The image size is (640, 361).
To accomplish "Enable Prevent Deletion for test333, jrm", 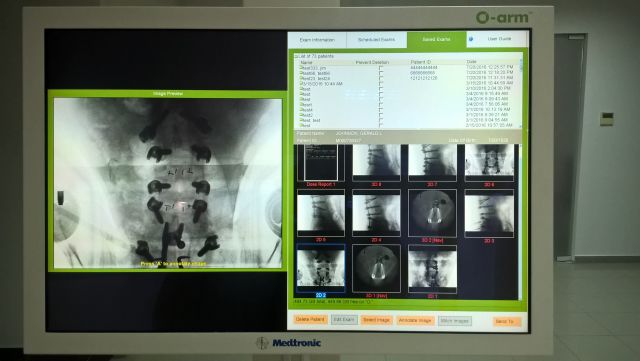I will click(381, 68).
